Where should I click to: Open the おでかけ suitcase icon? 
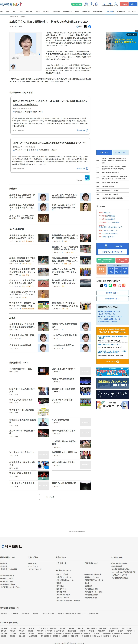point(97,4)
